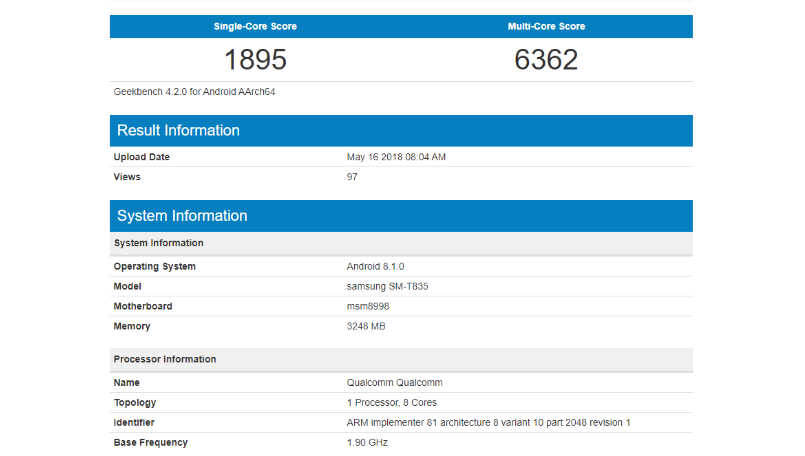
Task: Select the 3248 MB memory value
Action: click(366, 326)
